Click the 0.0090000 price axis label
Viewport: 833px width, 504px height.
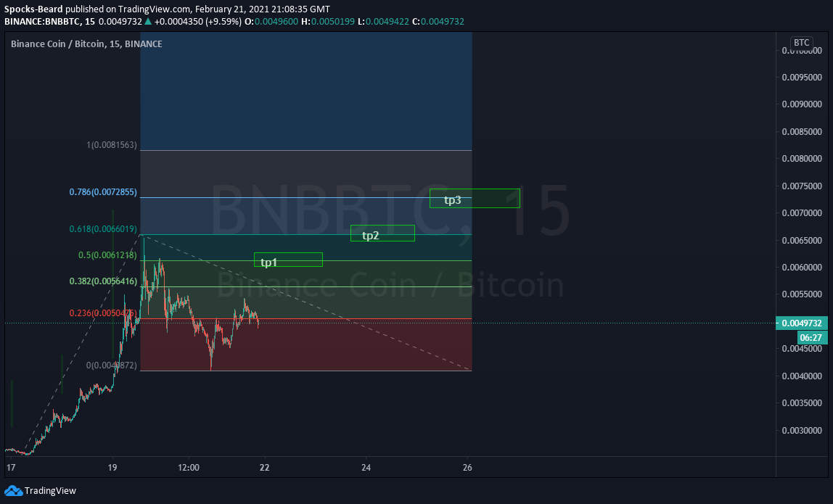(802, 104)
